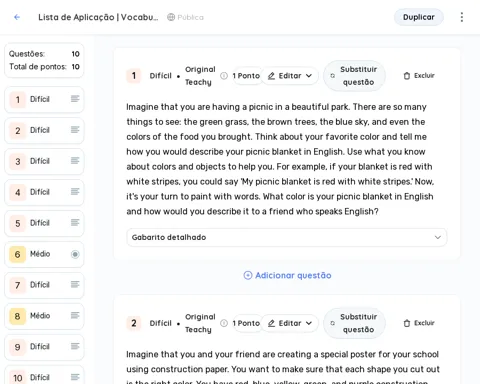Click the lines icon on sidebar item 1
This screenshot has width=480, height=384.
pyautogui.click(x=75, y=99)
